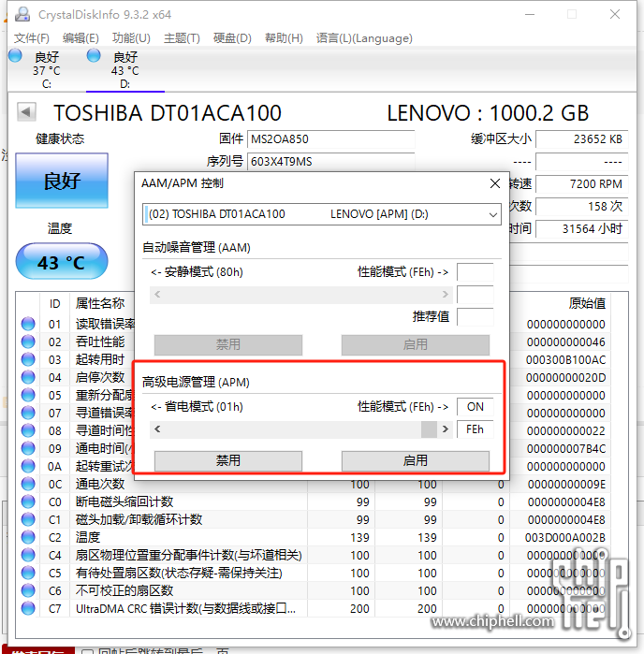This screenshot has height=654, width=644.
Task: Click status orb for attribute 0A 起转重试
Action: [28, 466]
